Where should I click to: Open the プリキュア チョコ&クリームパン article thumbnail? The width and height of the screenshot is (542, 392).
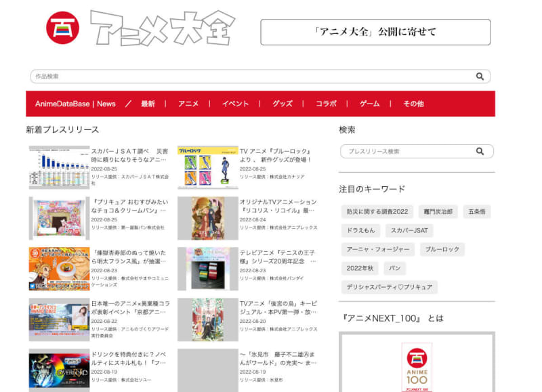point(59,218)
